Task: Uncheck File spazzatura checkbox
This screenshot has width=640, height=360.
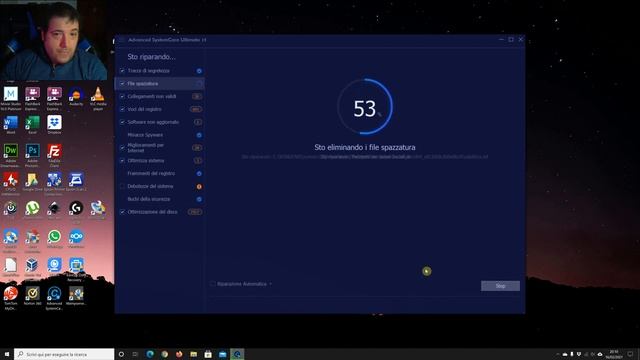Action: pos(122,83)
